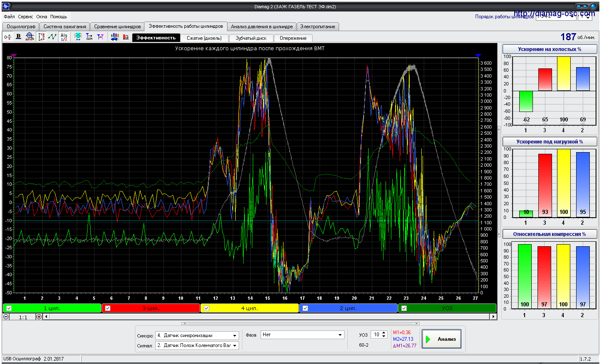
Task: Select the Зубчатый диск sub-tab
Action: click(251, 38)
